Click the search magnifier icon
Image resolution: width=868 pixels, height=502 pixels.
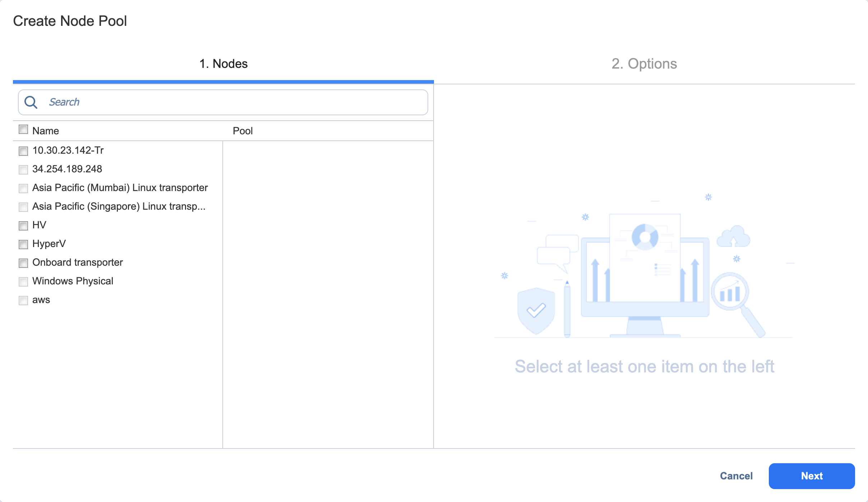tap(31, 102)
